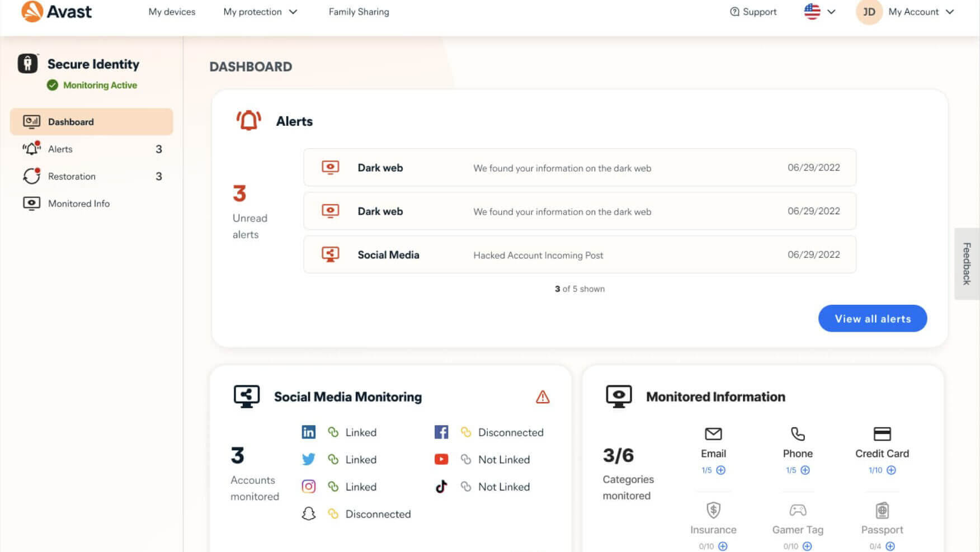Click the Alerts count 3 in sidebar
The width and height of the screenshot is (980, 552).
tap(159, 149)
